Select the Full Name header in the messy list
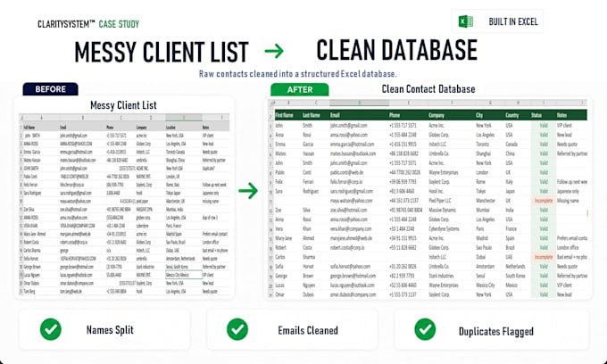The height and width of the screenshot is (364, 607). tap(29, 128)
